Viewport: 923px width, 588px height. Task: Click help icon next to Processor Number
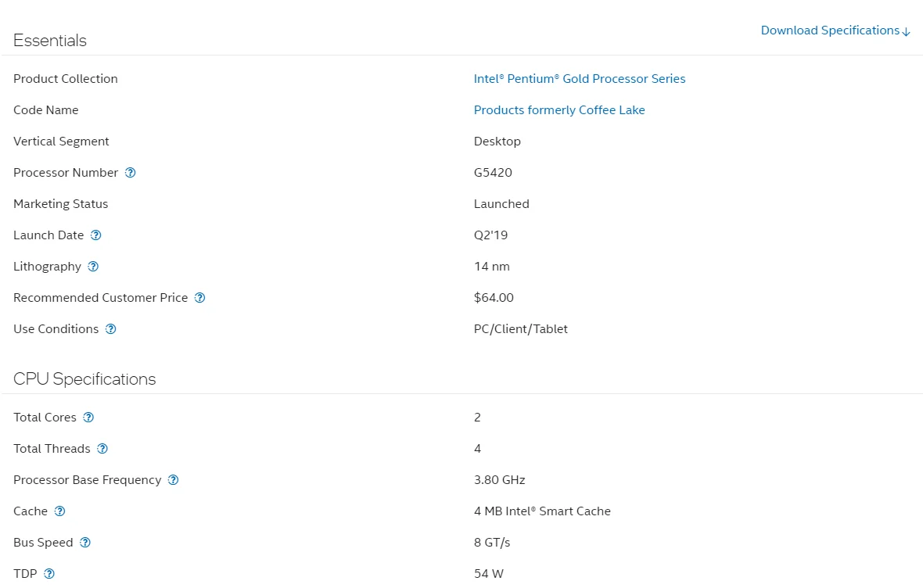[x=131, y=173]
